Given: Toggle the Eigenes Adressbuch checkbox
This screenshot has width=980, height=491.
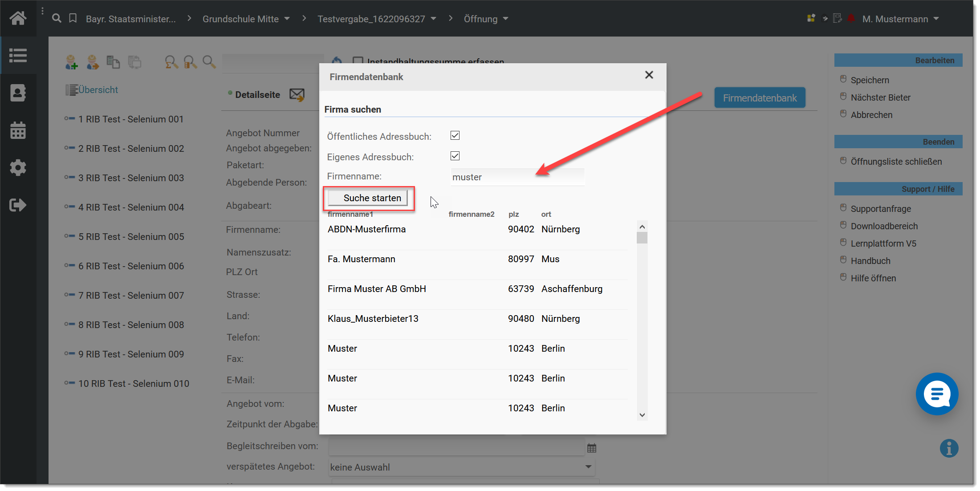Looking at the screenshot, I should (455, 156).
